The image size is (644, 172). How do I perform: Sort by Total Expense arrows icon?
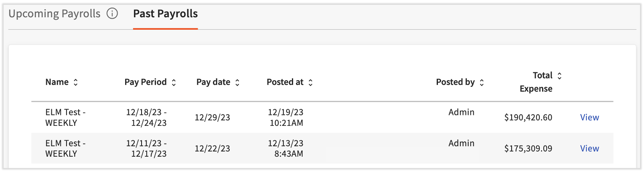(x=559, y=76)
